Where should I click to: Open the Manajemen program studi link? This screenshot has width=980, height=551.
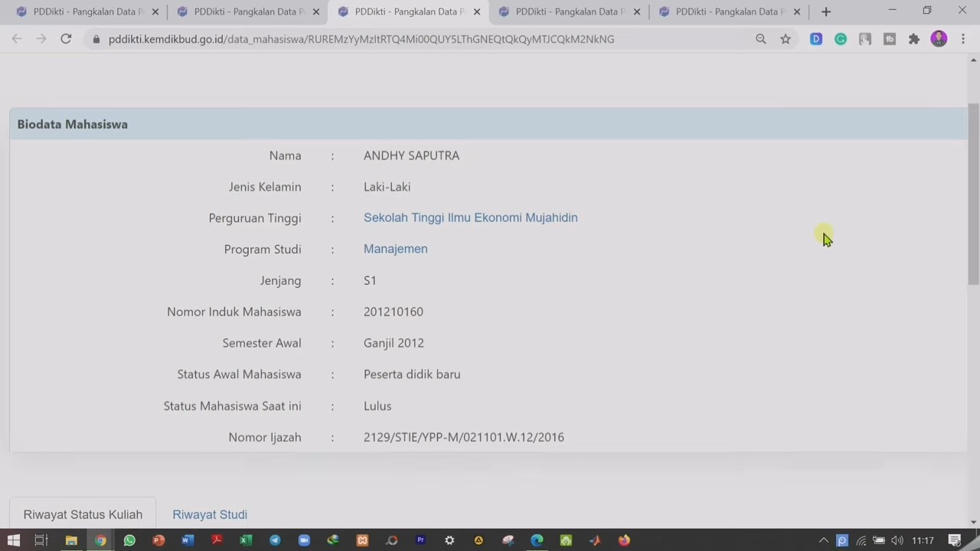(395, 249)
